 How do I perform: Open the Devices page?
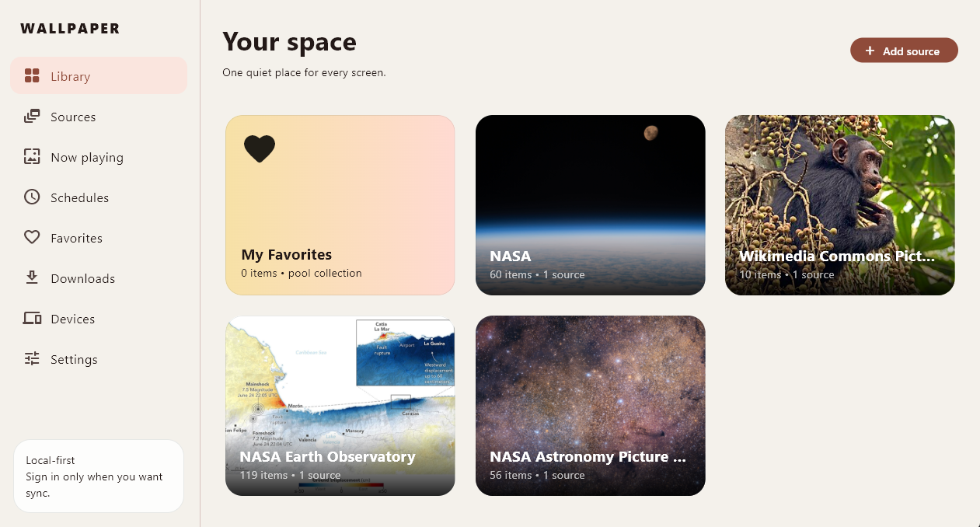click(x=99, y=319)
